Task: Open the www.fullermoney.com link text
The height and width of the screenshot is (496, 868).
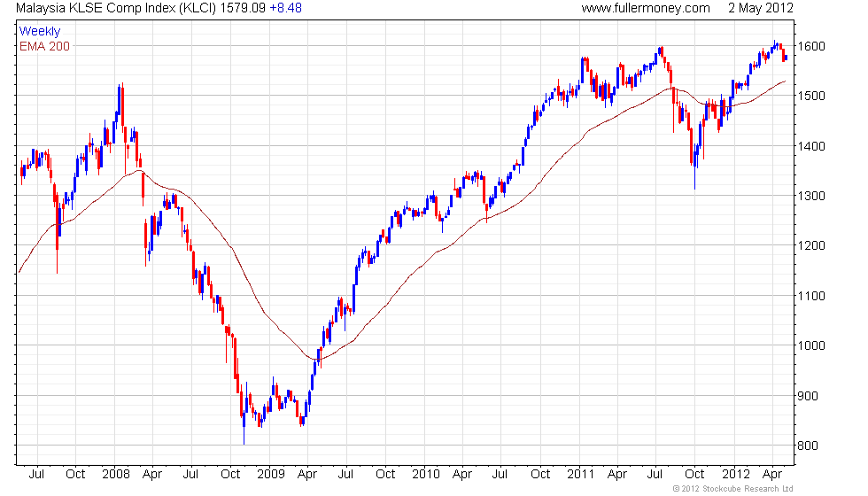Action: (x=646, y=8)
